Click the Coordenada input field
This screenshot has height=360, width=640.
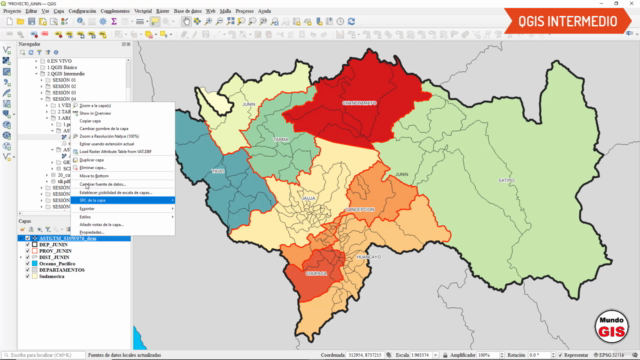point(364,355)
